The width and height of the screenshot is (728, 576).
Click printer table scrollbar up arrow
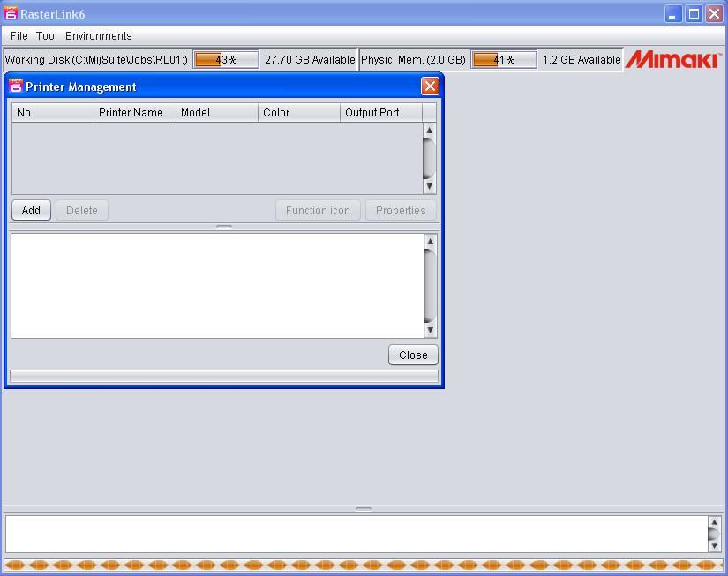(x=430, y=131)
